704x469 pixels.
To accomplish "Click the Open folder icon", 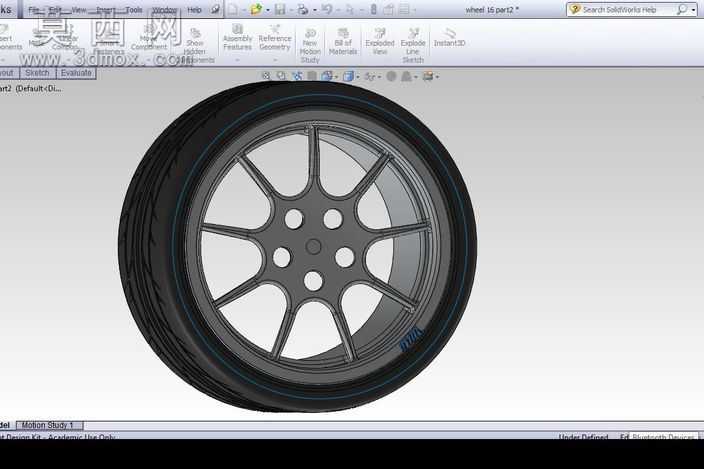I will coord(256,9).
